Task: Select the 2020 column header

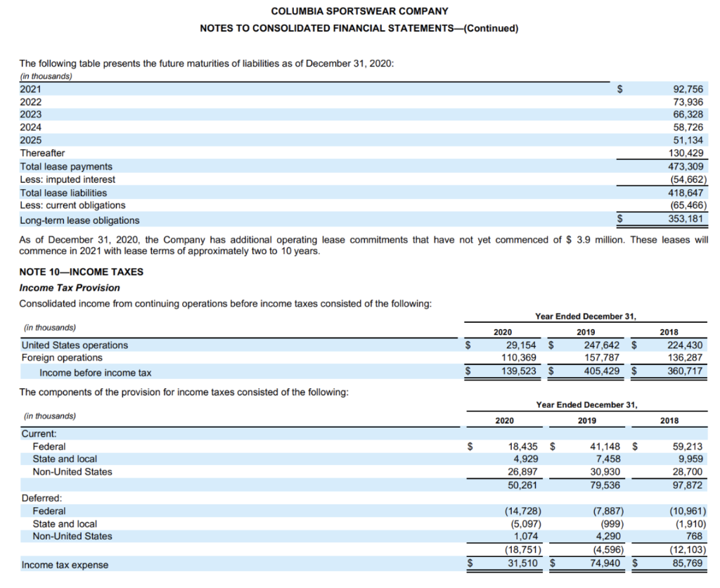Action: [x=504, y=331]
